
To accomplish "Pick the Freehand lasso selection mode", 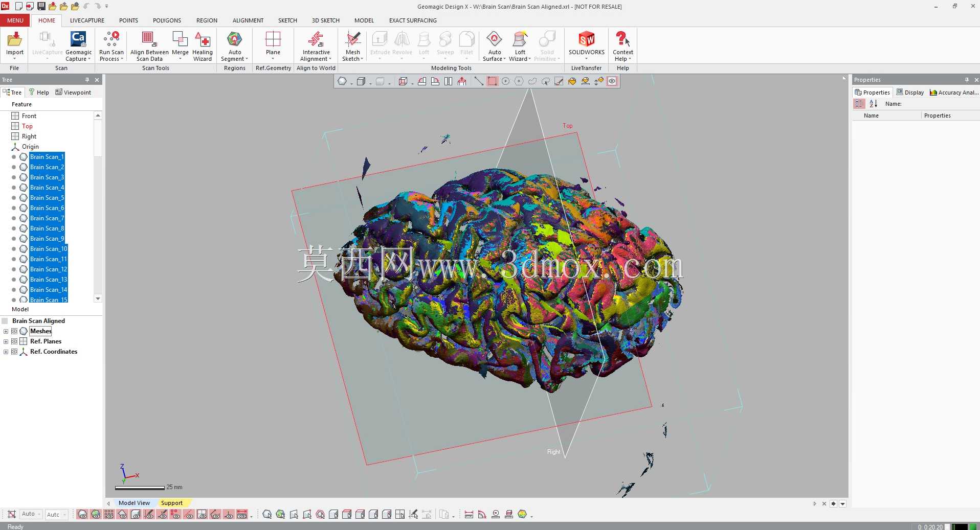I will pyautogui.click(x=532, y=81).
